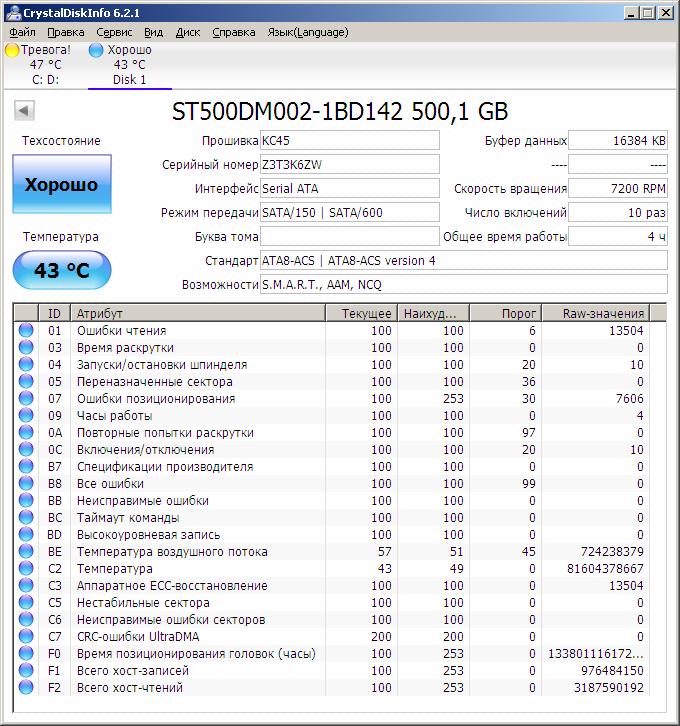The width and height of the screenshot is (680, 726).
Task: Click the CrystalDiskInfo title bar app icon
Action: click(x=14, y=13)
